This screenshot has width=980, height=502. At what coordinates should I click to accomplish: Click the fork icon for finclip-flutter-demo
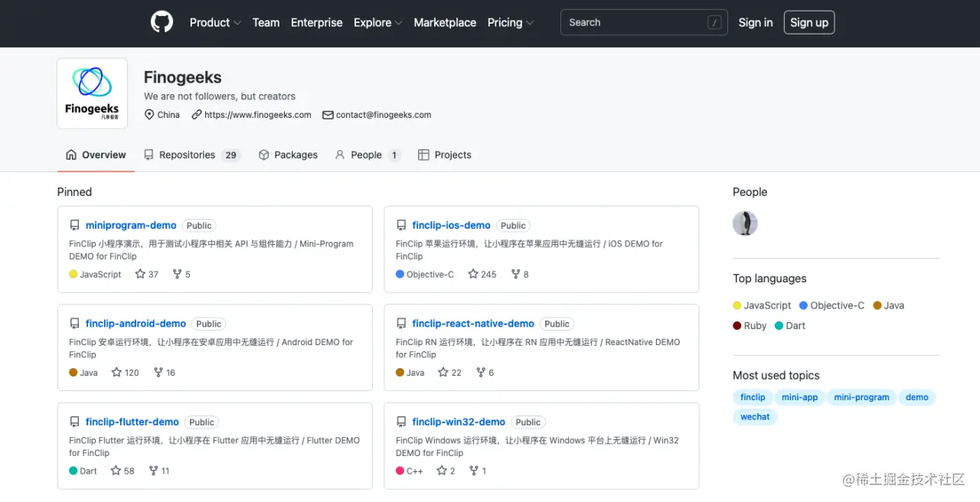click(153, 471)
